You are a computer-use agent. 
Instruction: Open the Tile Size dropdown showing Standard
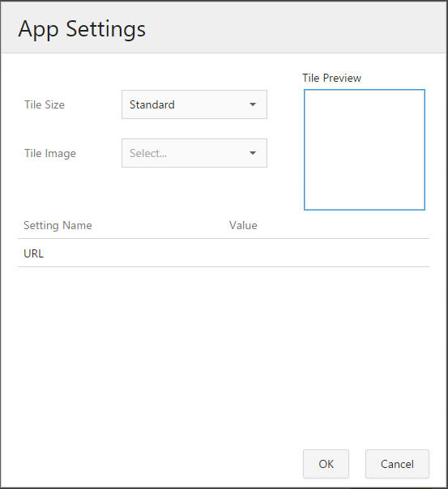tap(194, 104)
